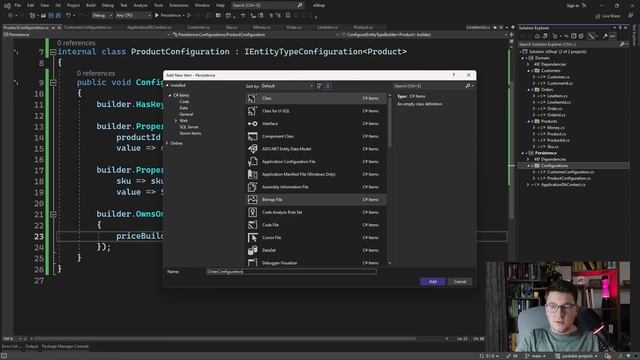Expand the Online node in dialog
Screen dimensions: 640x360
(x=167, y=143)
